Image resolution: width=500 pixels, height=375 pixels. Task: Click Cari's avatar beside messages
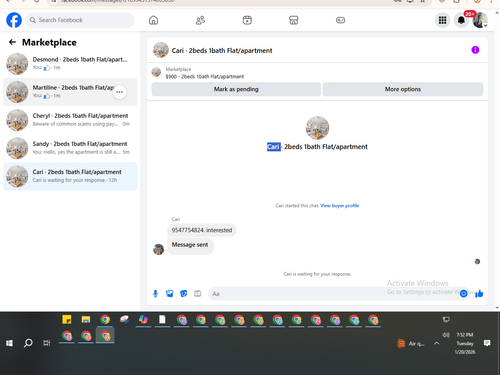(x=158, y=249)
